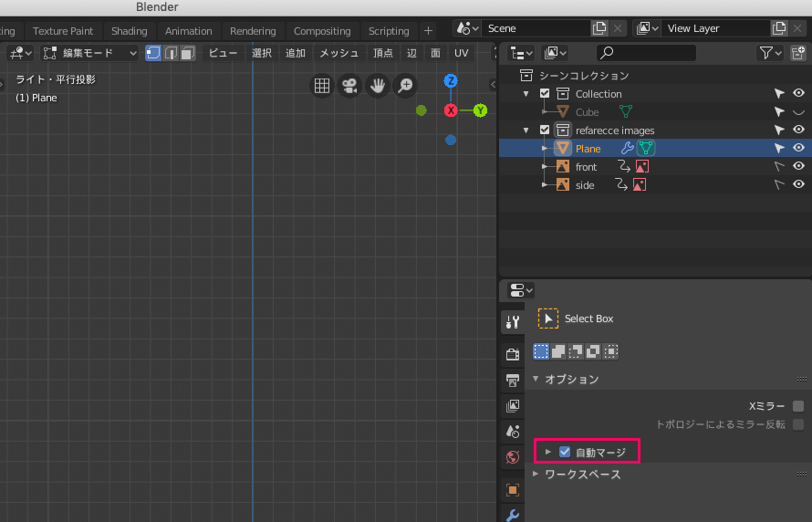This screenshot has height=522, width=812.
Task: Open the properties editor type dropdown
Action: [x=520, y=290]
